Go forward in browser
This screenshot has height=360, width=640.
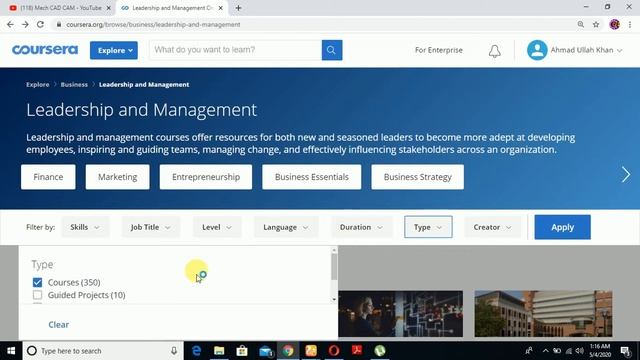click(25, 24)
